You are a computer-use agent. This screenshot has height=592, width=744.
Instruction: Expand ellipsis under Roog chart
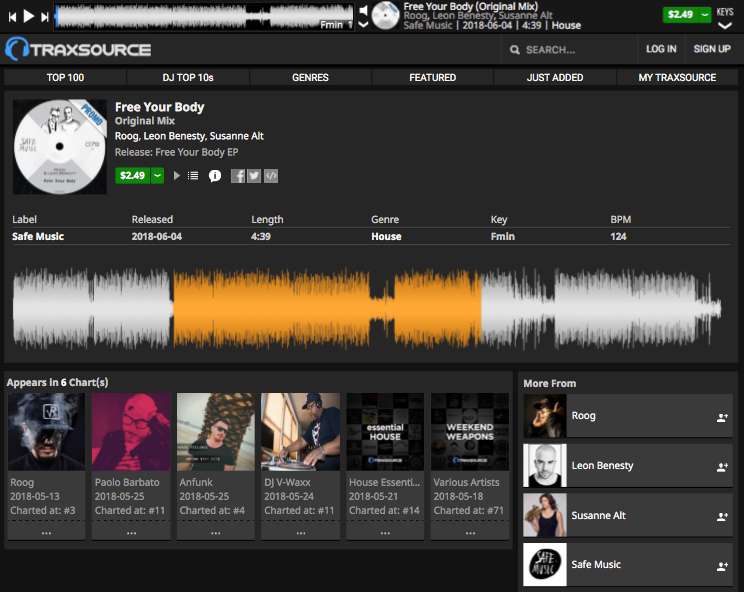coord(46,533)
